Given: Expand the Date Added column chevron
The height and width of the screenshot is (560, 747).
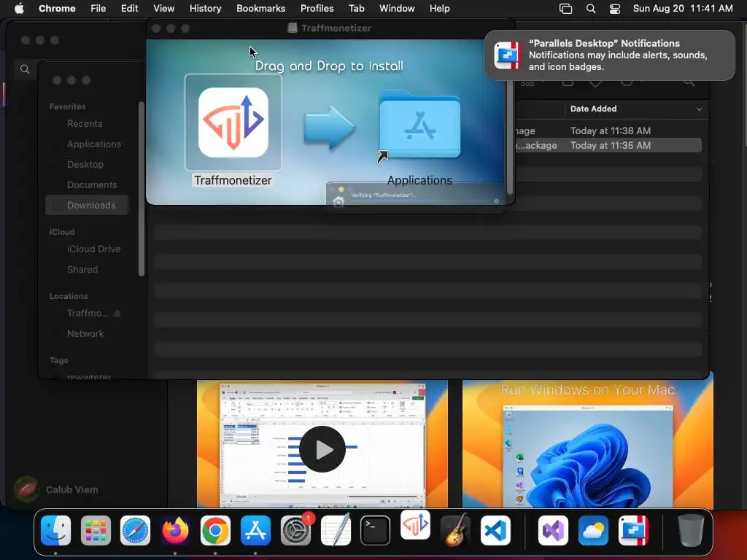Looking at the screenshot, I should point(699,109).
